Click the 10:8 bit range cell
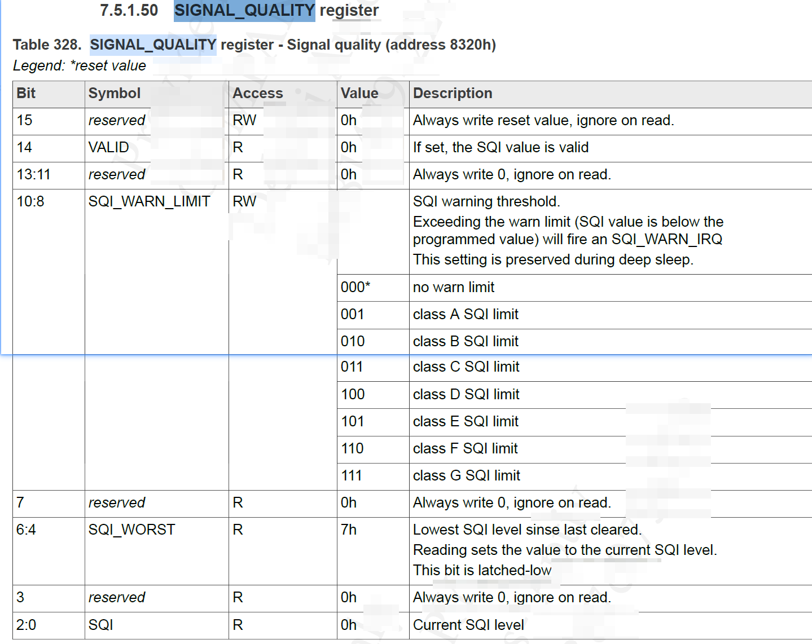Viewport: 812px width, 644px height. pyautogui.click(x=30, y=201)
